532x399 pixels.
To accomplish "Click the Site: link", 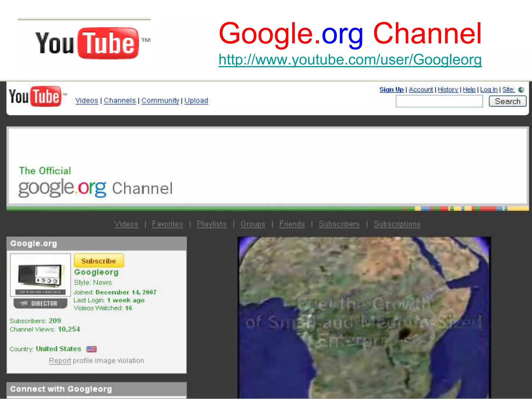I will coord(508,90).
